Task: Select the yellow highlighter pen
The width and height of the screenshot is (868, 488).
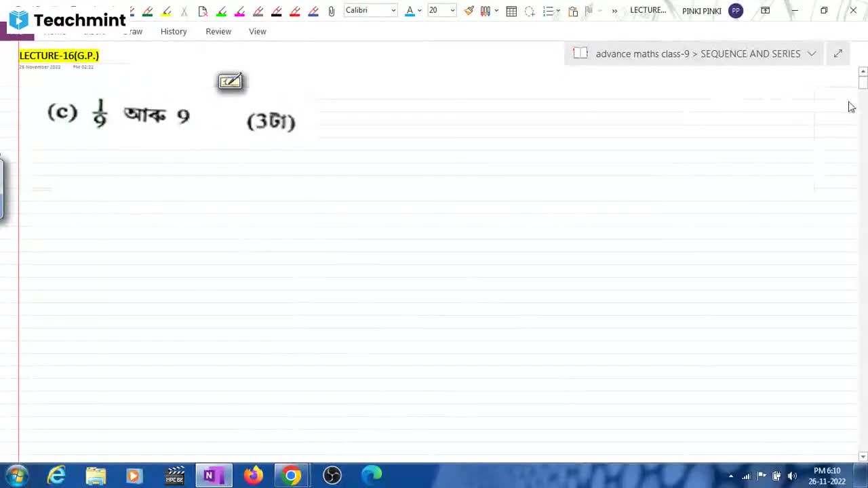Action: click(x=166, y=11)
